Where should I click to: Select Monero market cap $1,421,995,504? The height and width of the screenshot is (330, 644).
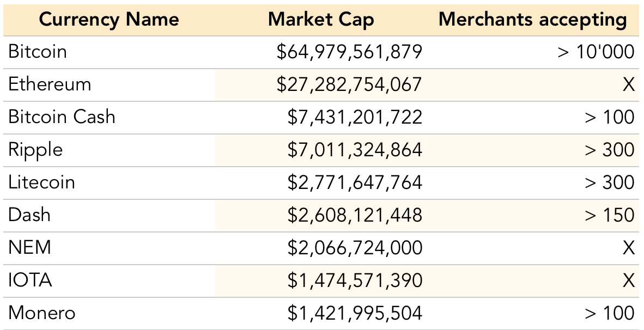[x=355, y=313]
